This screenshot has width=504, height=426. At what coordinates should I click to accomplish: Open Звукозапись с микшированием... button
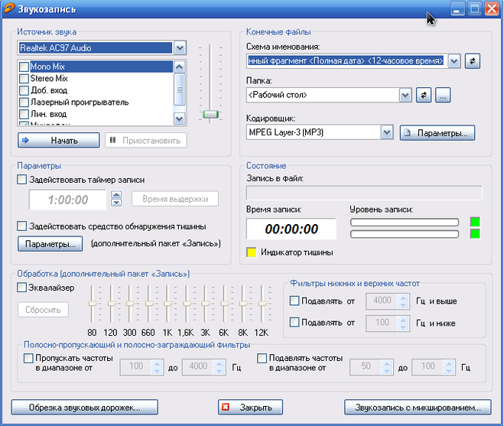(x=418, y=408)
